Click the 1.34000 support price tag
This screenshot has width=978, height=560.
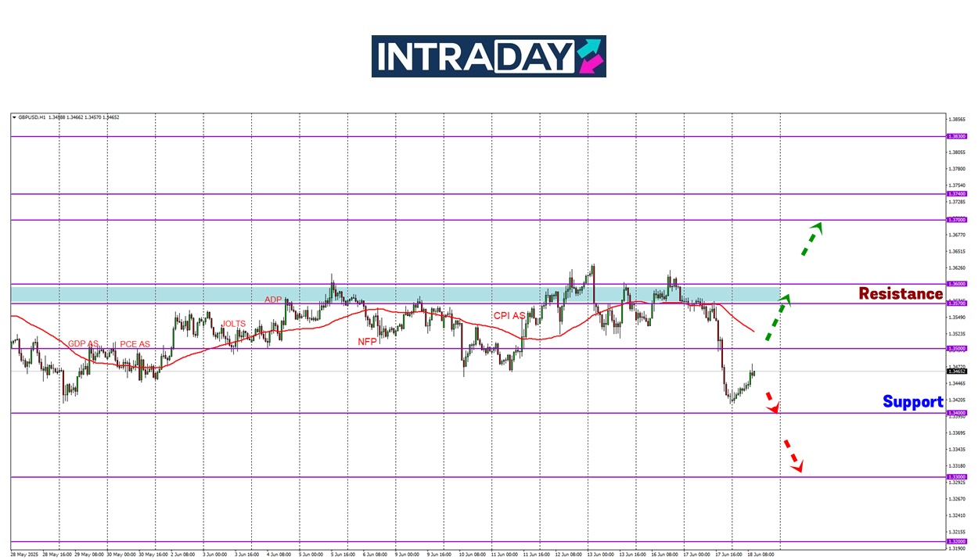coord(956,413)
